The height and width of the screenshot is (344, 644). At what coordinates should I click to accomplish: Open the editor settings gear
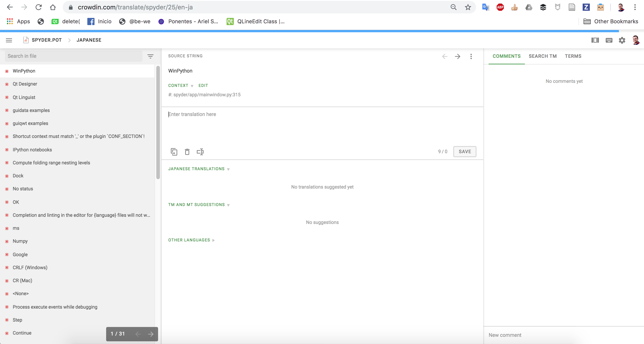622,40
